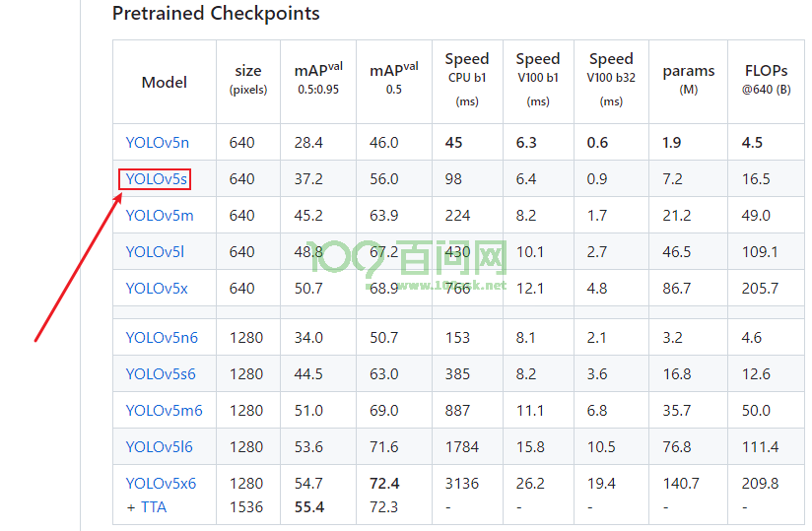The height and width of the screenshot is (531, 812).
Task: Open the YOLOv5l checkpoint link
Action: (x=155, y=252)
